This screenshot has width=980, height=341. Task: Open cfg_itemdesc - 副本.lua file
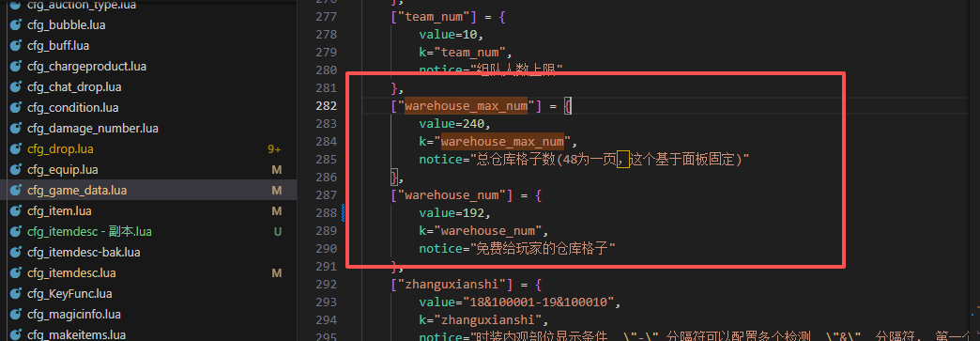(89, 231)
